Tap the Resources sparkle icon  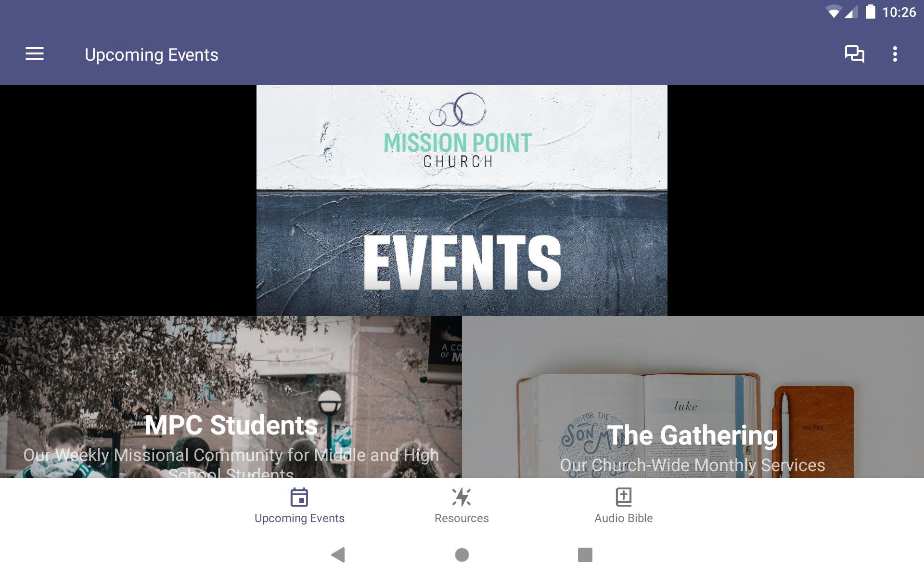pos(462,497)
